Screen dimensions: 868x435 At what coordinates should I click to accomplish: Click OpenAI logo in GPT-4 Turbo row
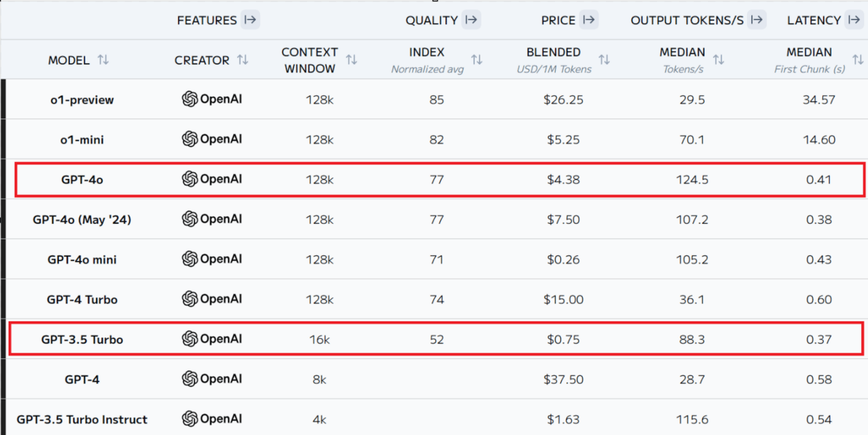(x=212, y=299)
